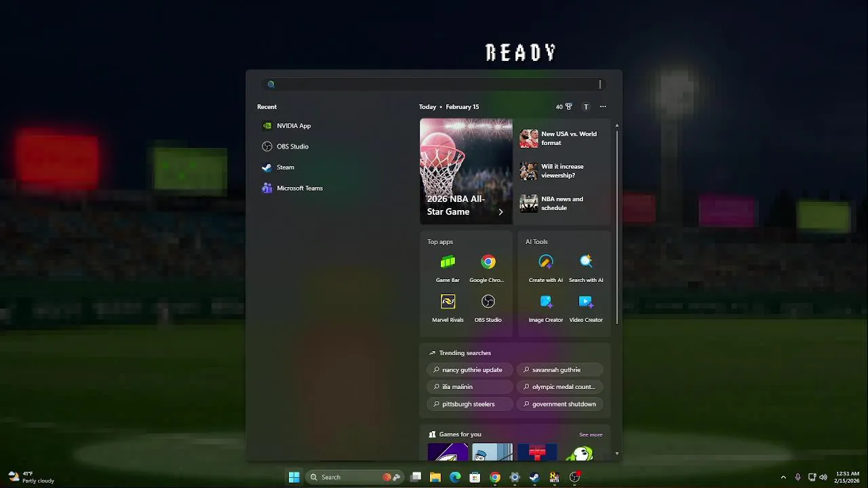This screenshot has width=868, height=488.
Task: Switch to Steam on the taskbar
Action: [x=534, y=477]
